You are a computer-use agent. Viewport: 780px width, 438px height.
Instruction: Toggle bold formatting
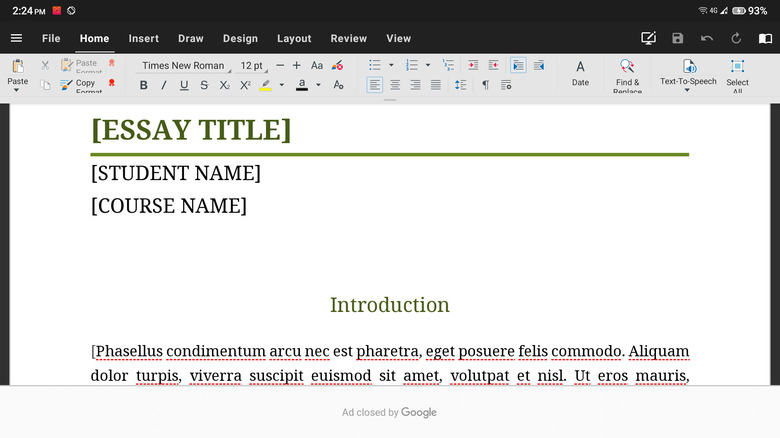click(143, 85)
